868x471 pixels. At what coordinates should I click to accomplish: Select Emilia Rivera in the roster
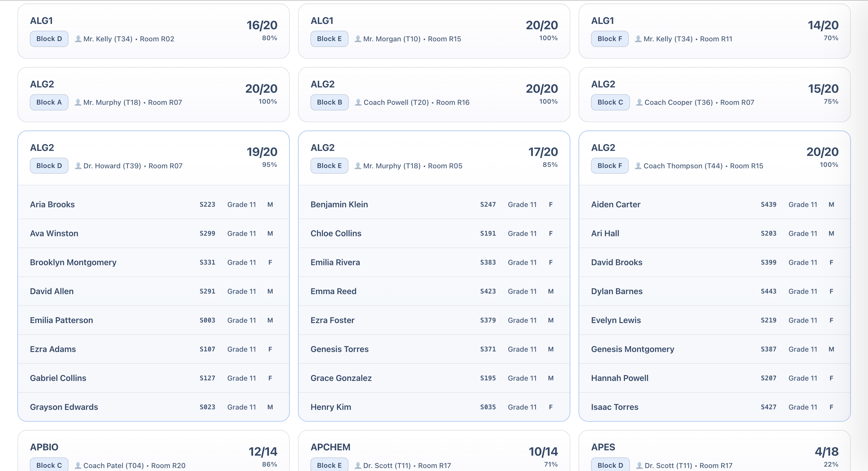pos(434,263)
